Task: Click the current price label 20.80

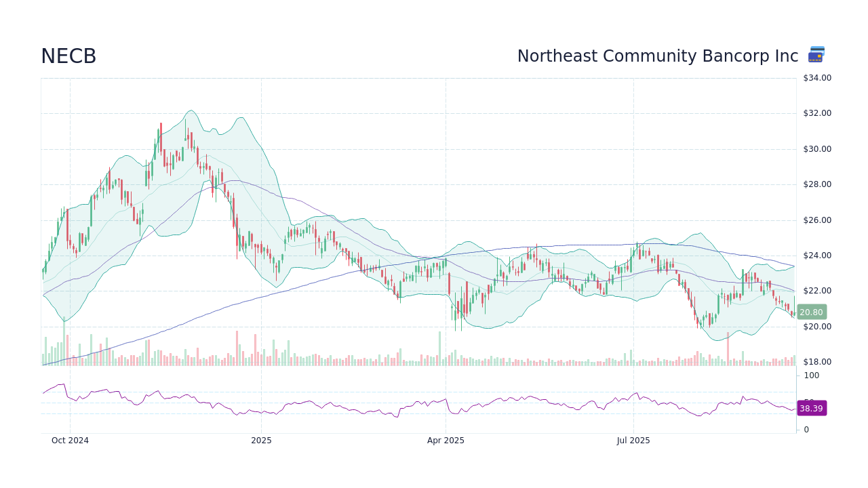Action: pyautogui.click(x=812, y=312)
